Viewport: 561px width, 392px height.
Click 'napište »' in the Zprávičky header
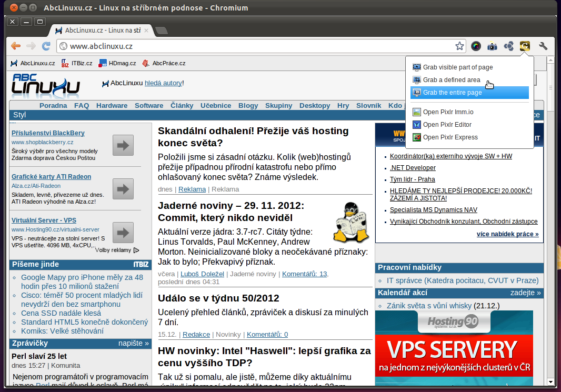point(134,344)
